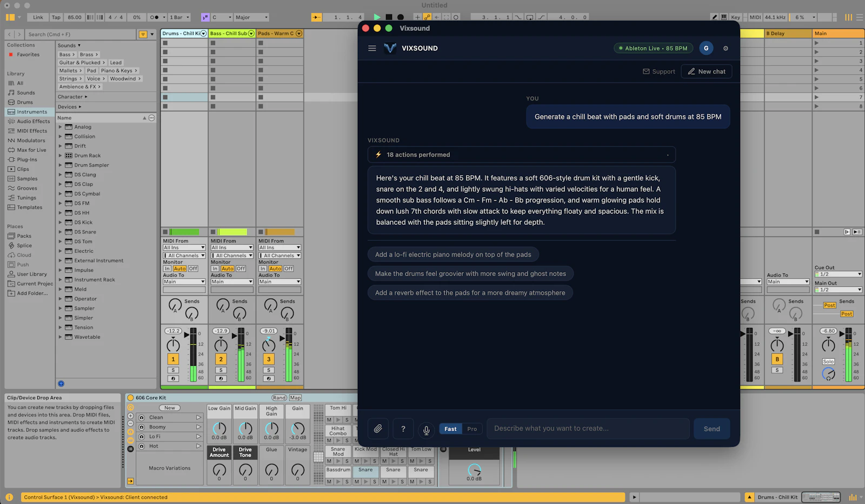The image size is (865, 504).
Task: Click suggestion to add reverb effect to pads
Action: click(470, 293)
